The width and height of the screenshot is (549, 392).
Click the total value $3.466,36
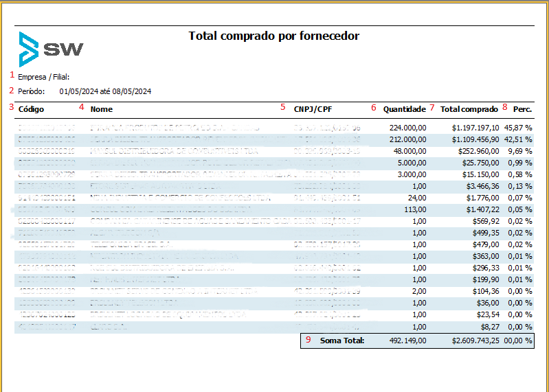click(482, 186)
